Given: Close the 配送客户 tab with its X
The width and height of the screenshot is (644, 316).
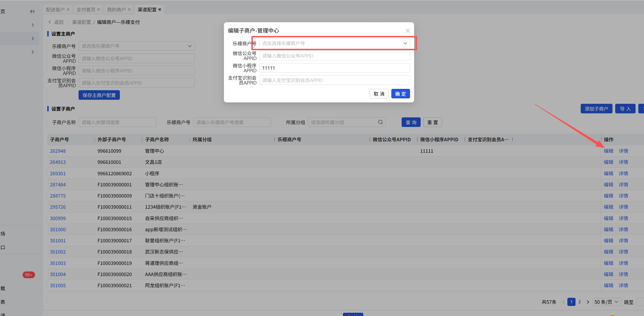Looking at the screenshot, I should coord(68,10).
